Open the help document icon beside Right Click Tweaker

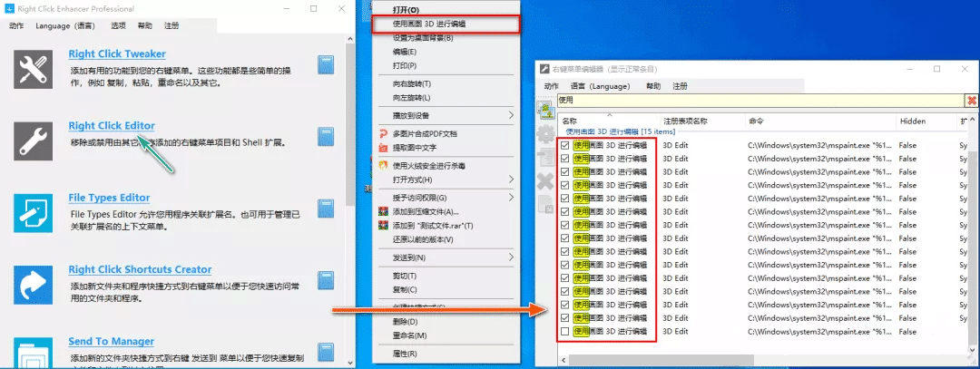click(328, 64)
